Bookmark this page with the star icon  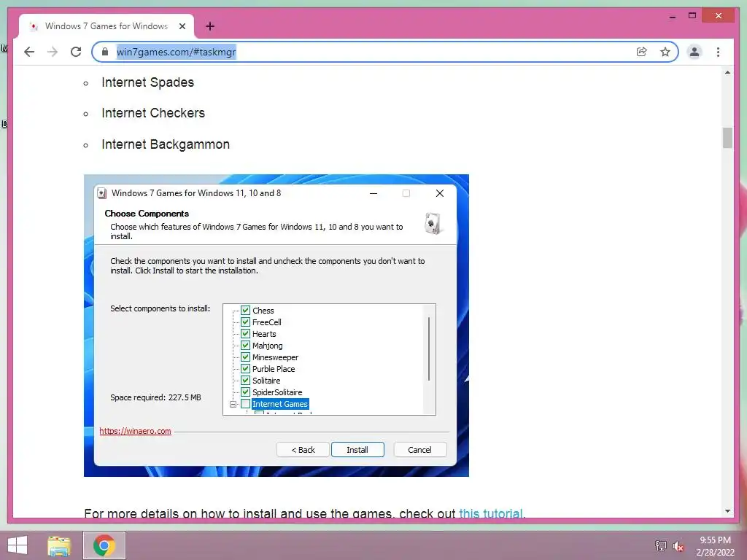click(665, 52)
